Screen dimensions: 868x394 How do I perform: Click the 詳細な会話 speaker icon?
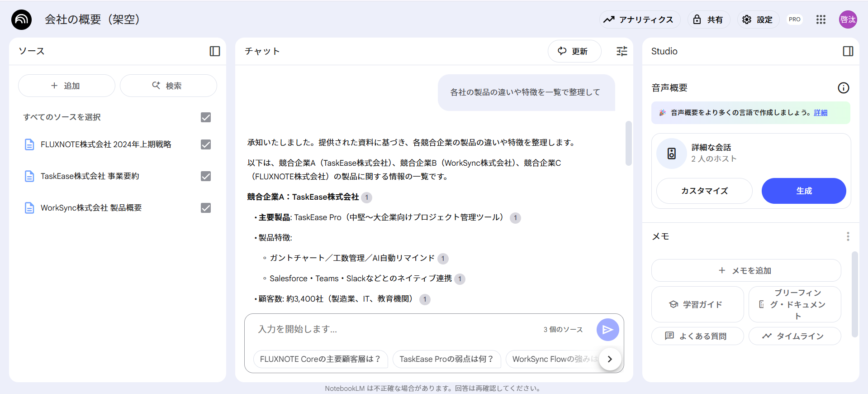[672, 154]
